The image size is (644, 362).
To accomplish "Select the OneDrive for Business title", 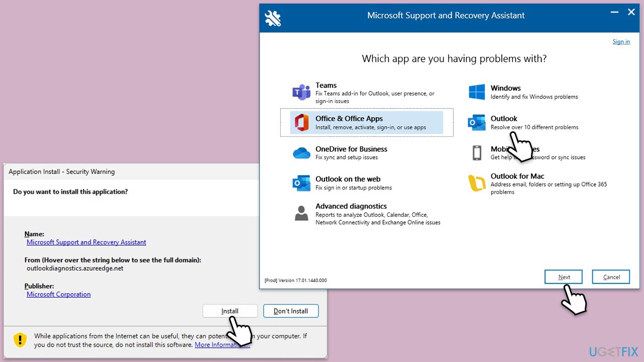I will tap(351, 149).
